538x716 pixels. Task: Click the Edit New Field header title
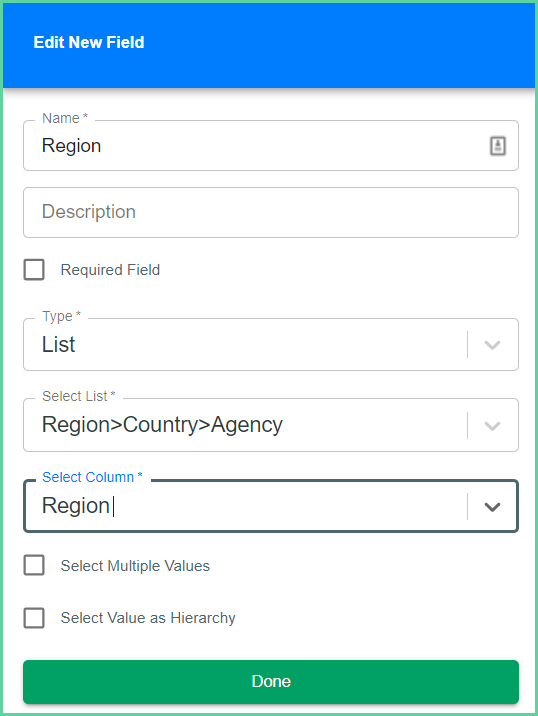[x=89, y=42]
